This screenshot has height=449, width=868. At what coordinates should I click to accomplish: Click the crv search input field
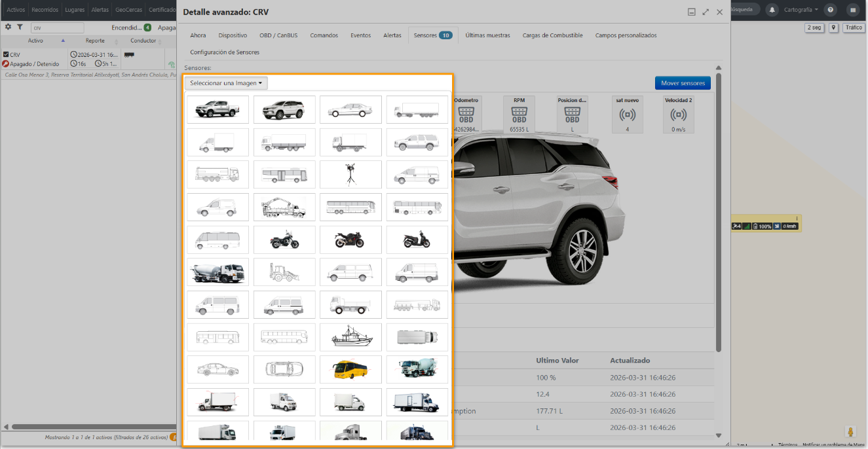58,28
